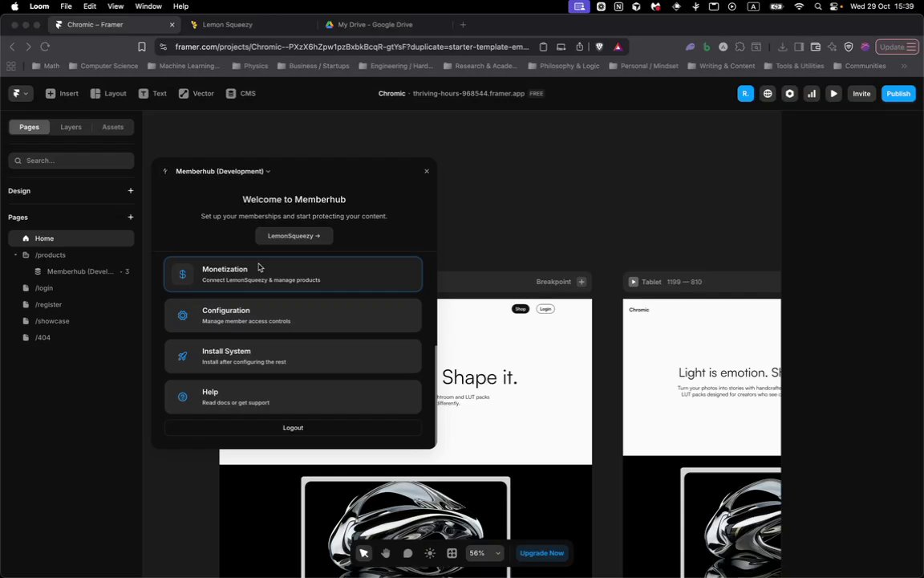Click the Upgrade Now button
This screenshot has width=924, height=578.
click(x=541, y=553)
